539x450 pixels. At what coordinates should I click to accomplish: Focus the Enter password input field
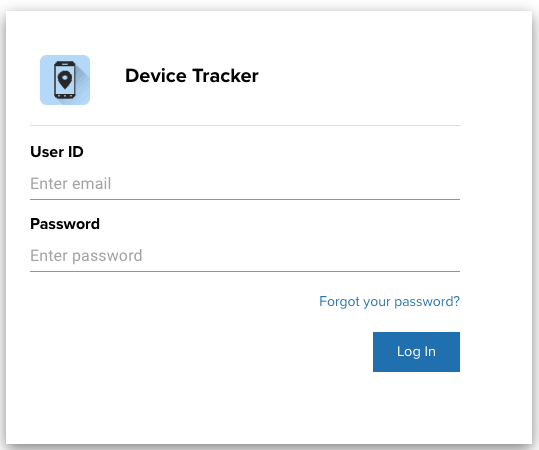point(245,256)
